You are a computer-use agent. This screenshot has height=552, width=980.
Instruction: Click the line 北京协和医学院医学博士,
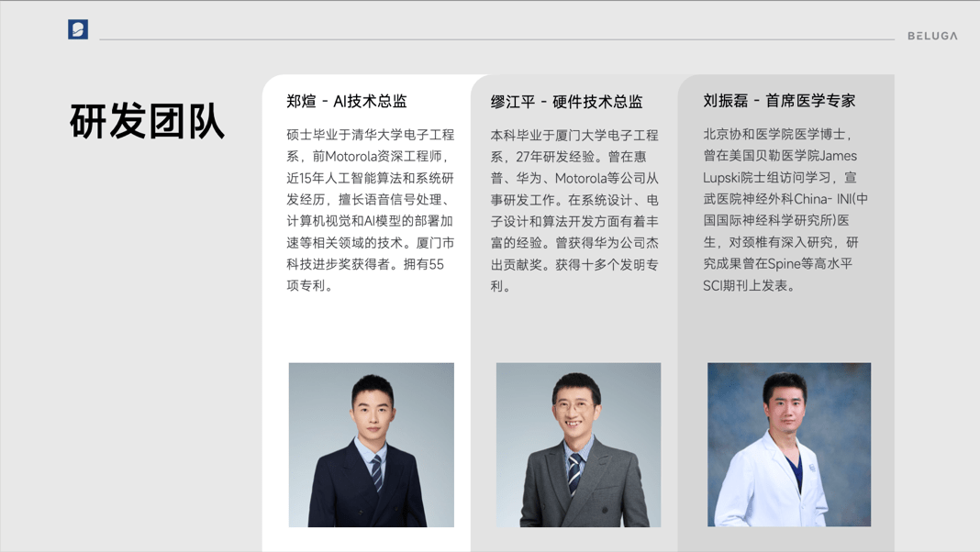tap(777, 134)
